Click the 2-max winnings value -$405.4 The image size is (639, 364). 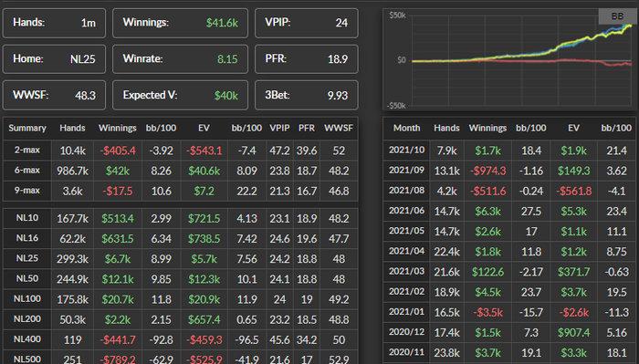coord(118,151)
